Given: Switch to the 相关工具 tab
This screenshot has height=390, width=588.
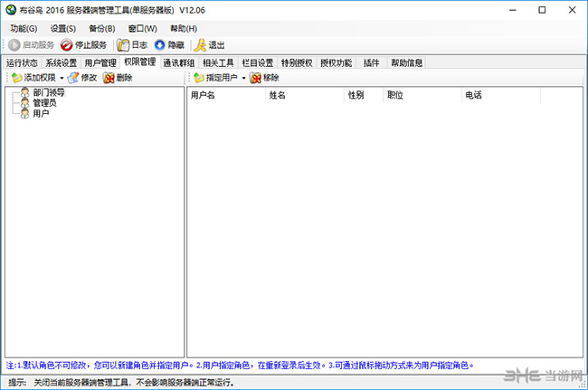Looking at the screenshot, I should pos(218,62).
